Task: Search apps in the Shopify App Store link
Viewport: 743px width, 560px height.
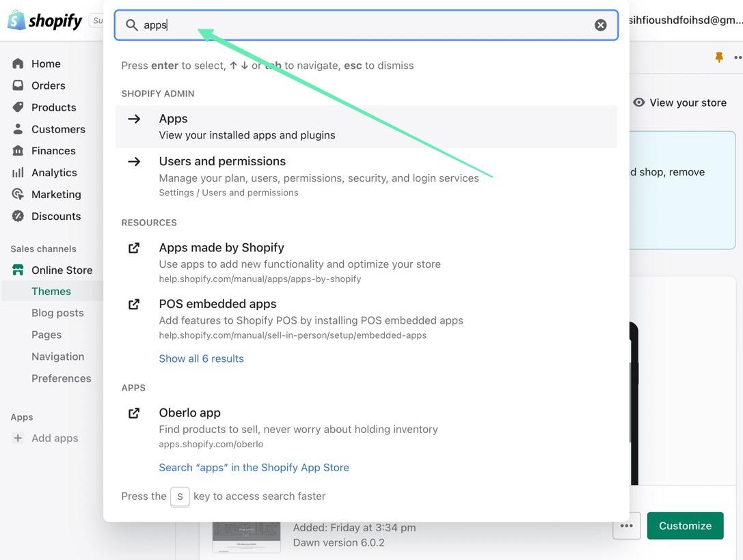Action: point(254,468)
